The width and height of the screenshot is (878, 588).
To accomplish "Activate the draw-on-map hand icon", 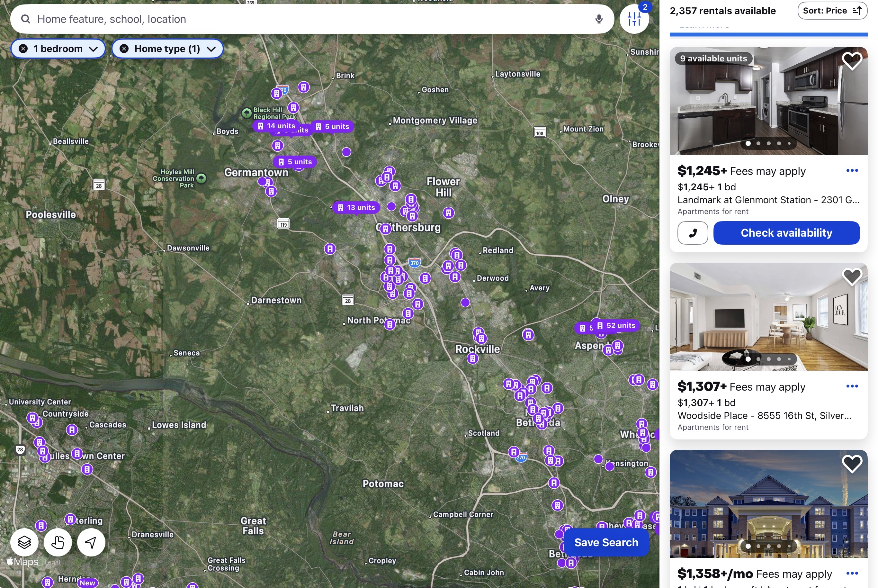I will [x=58, y=542].
